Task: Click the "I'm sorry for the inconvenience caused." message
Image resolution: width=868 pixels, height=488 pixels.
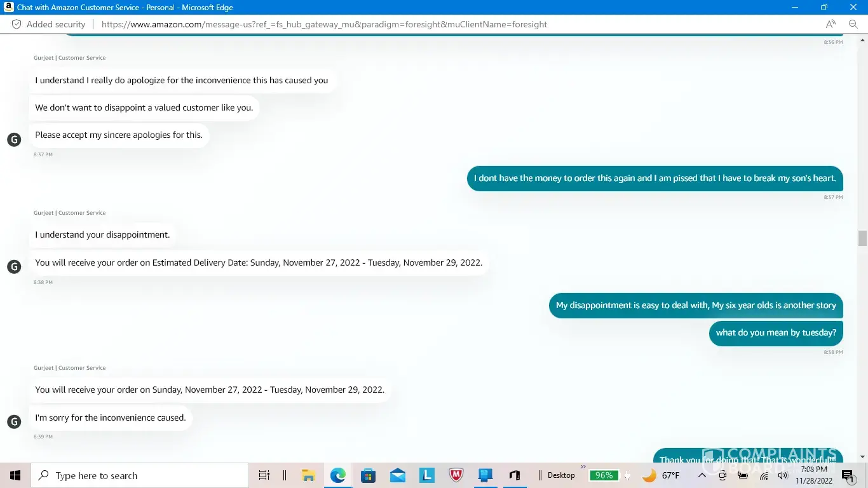Action: [111, 417]
